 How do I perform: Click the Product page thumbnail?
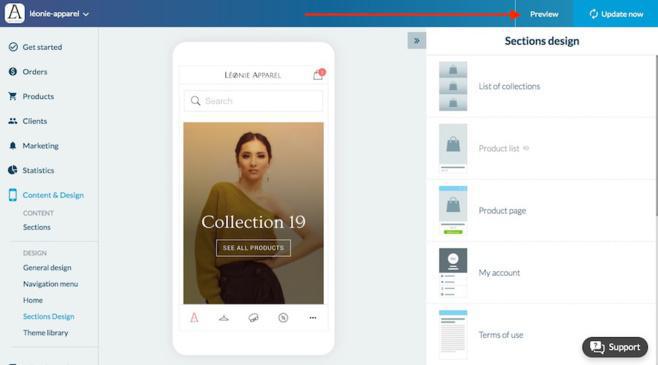coord(453,210)
